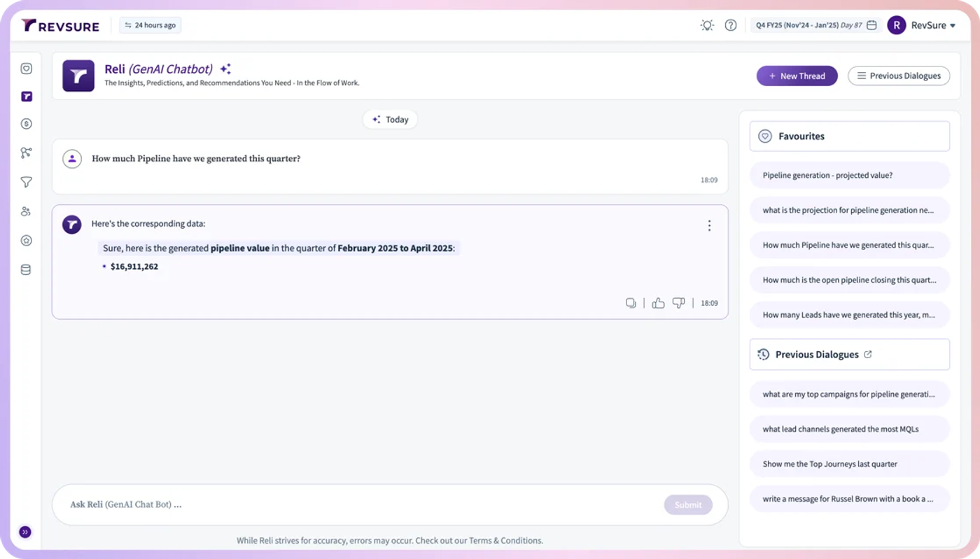Open the Previous Dialogues menu button

tap(899, 76)
